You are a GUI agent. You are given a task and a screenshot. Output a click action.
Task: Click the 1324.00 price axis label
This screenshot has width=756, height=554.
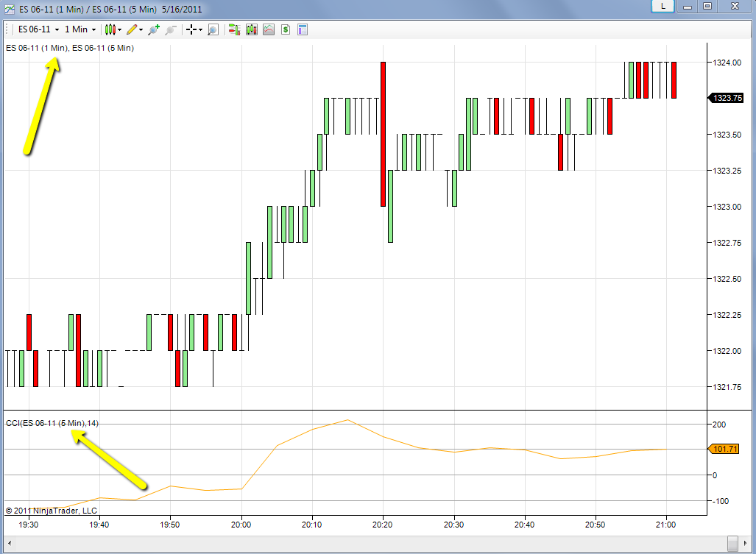pyautogui.click(x=727, y=63)
